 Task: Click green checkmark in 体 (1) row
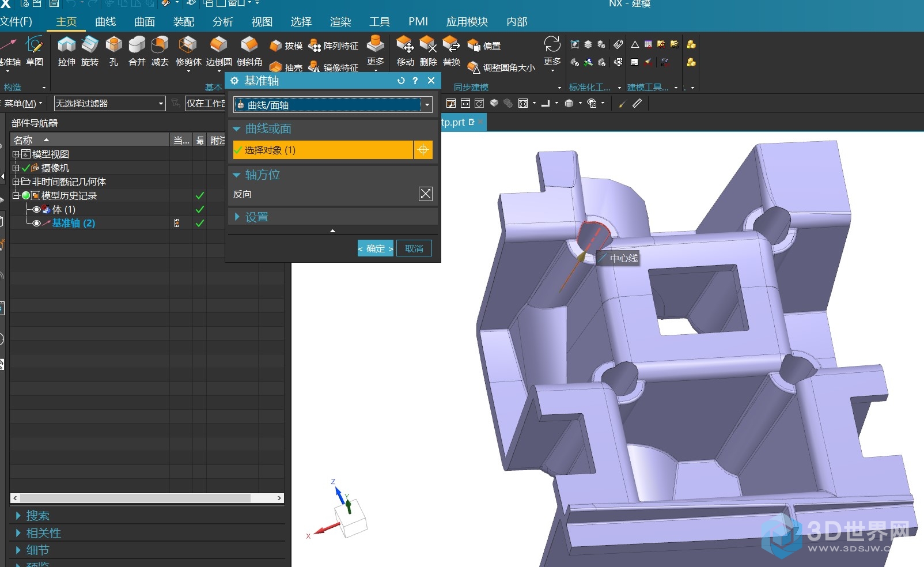(x=200, y=209)
